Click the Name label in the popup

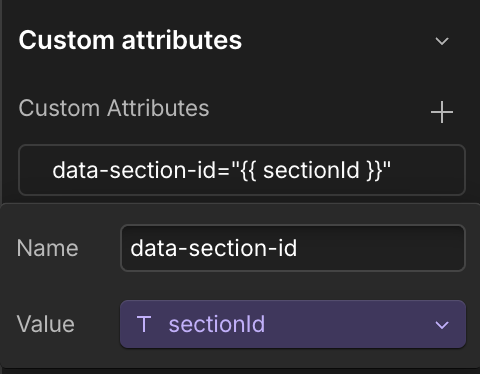coord(48,248)
